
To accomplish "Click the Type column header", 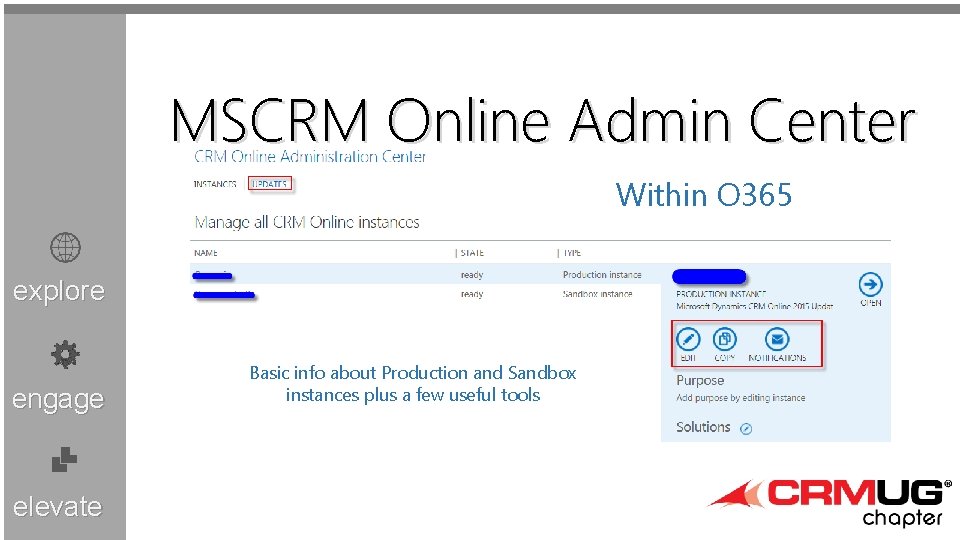I will (572, 253).
